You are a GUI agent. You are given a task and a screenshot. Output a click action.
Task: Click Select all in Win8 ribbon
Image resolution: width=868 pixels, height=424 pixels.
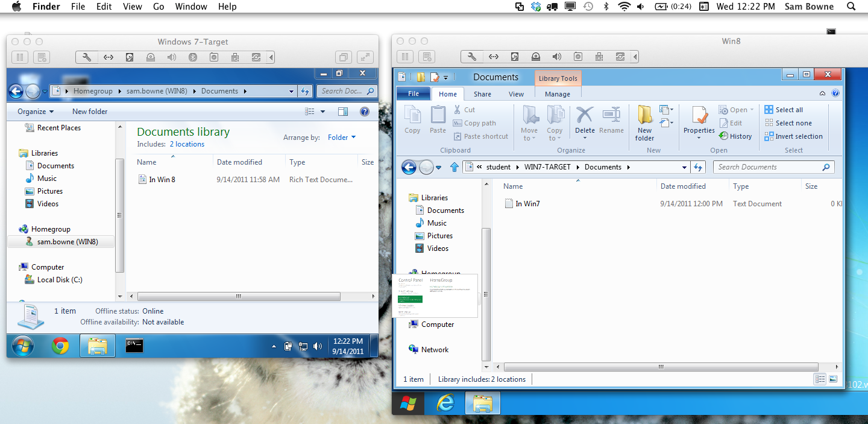[784, 110]
